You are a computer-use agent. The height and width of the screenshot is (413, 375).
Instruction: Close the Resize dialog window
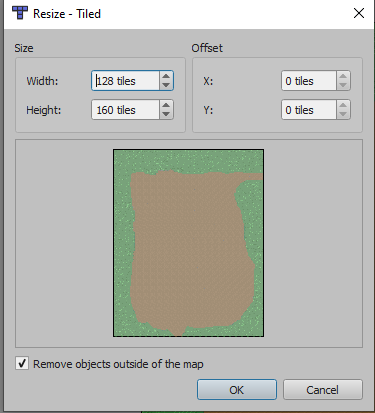click(359, 13)
